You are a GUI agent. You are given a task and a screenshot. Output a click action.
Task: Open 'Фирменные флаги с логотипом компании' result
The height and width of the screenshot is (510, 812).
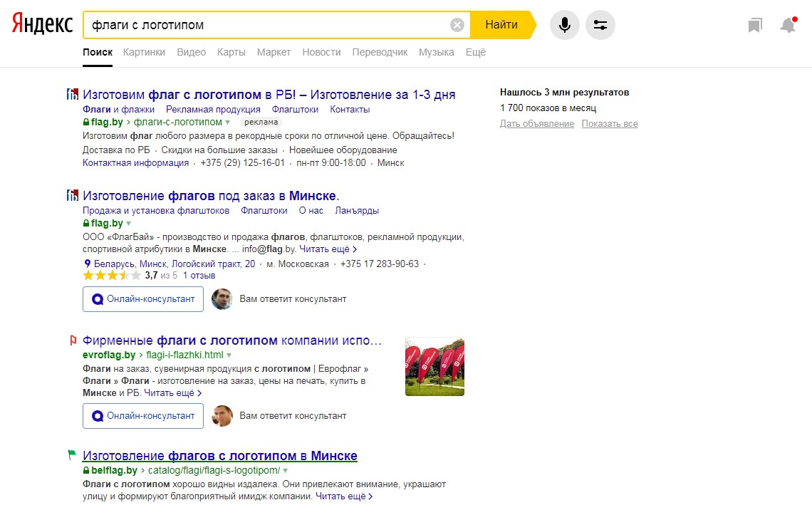232,340
